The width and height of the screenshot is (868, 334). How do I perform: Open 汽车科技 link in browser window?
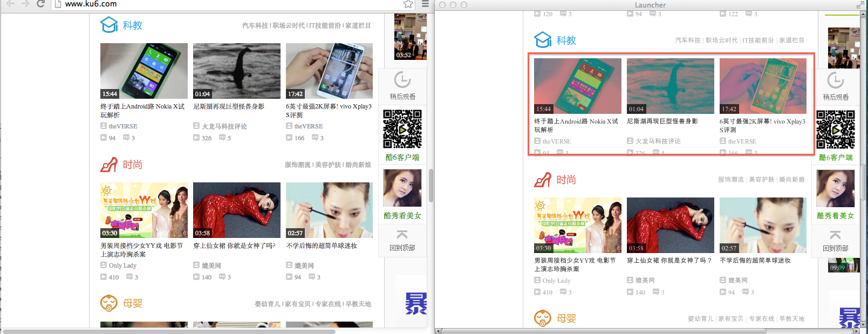255,25
